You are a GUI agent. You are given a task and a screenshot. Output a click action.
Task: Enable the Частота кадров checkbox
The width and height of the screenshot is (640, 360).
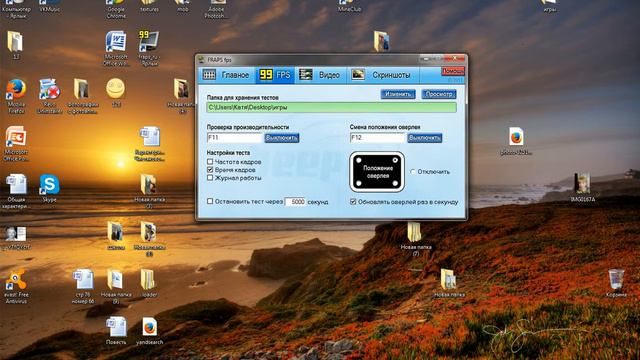coord(210,162)
